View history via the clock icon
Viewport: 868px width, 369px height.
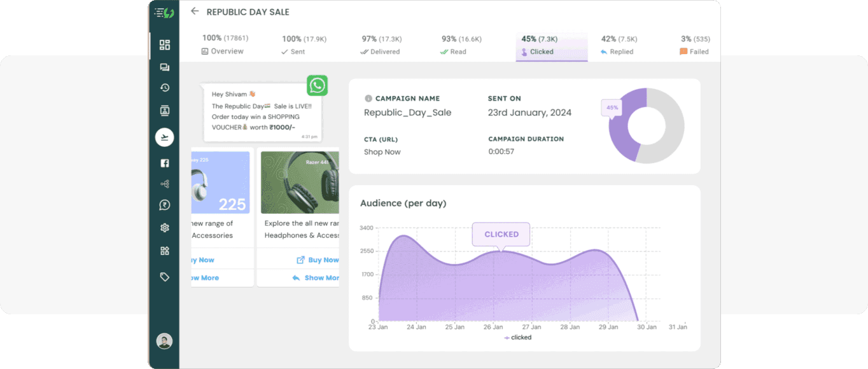[164, 88]
